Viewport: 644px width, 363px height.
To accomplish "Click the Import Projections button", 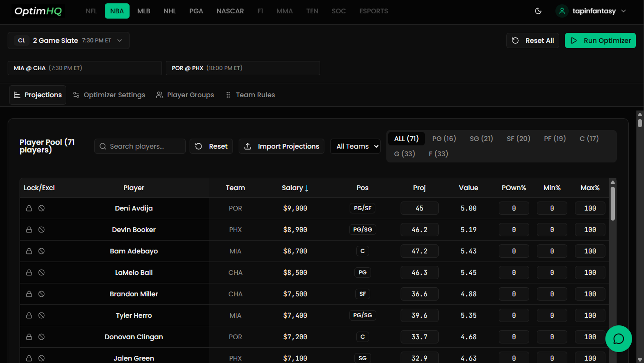I will coord(282,146).
